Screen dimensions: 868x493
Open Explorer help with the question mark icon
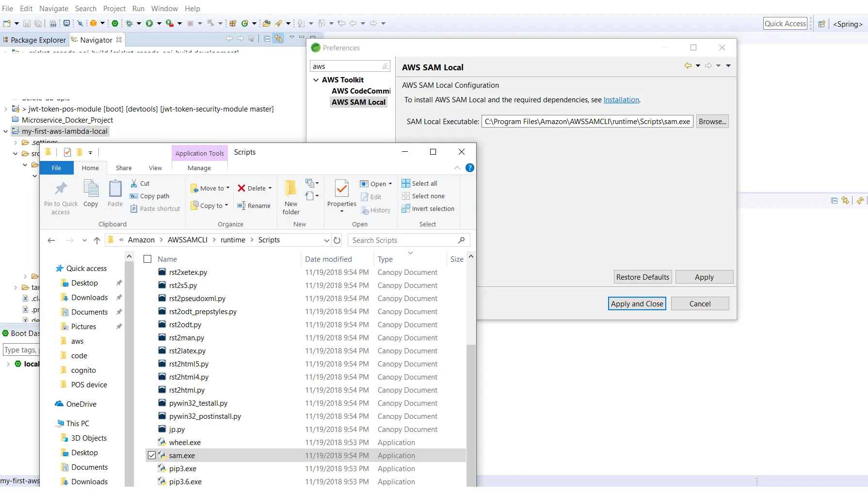click(470, 168)
